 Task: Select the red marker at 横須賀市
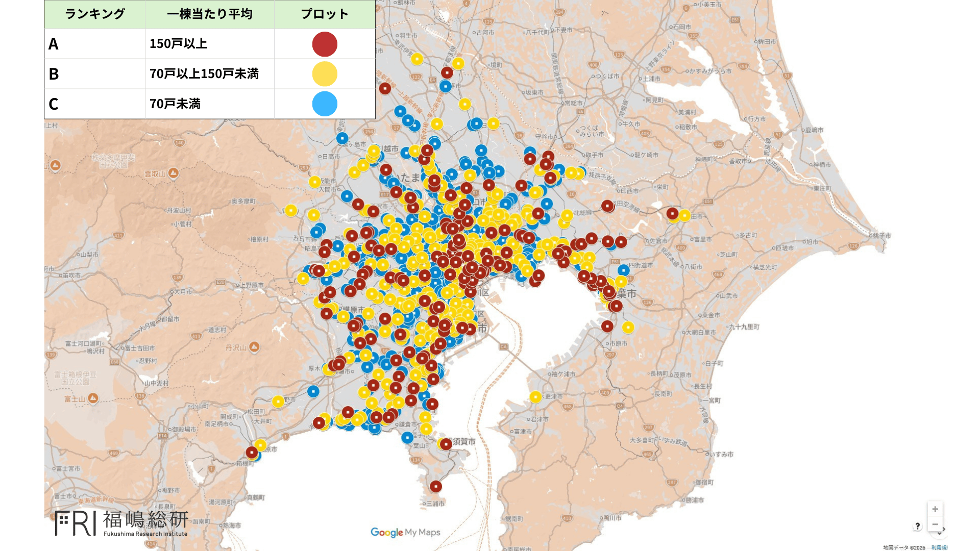(x=446, y=444)
